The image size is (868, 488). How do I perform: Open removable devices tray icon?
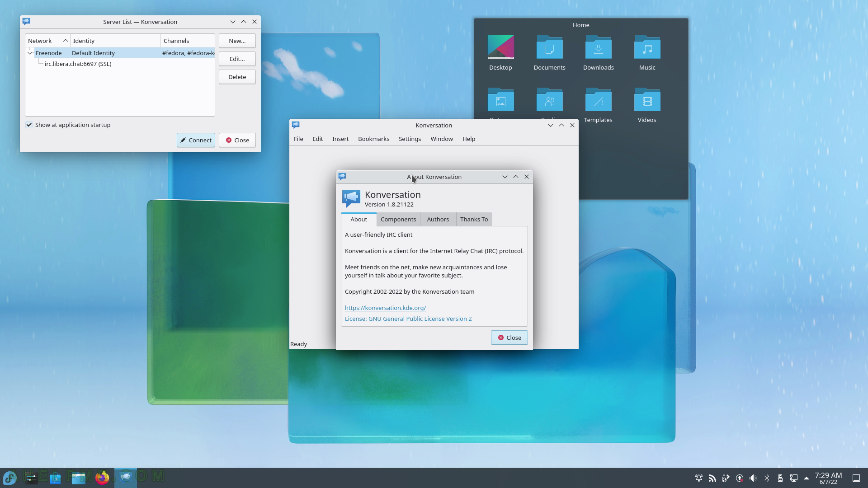coord(780,478)
